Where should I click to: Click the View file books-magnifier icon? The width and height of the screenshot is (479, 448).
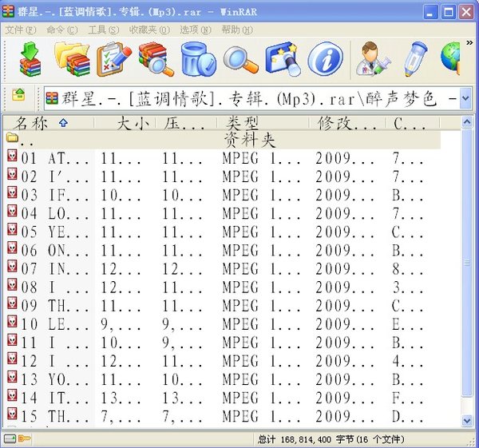pos(156,59)
